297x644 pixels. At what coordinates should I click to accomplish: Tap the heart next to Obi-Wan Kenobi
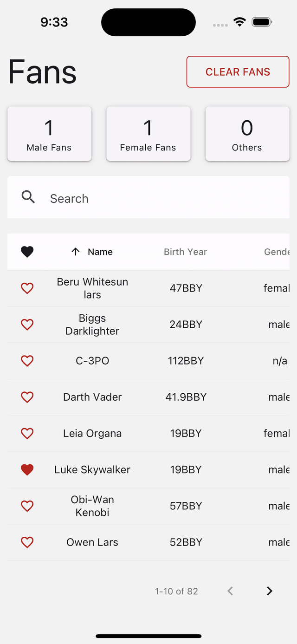tap(27, 506)
